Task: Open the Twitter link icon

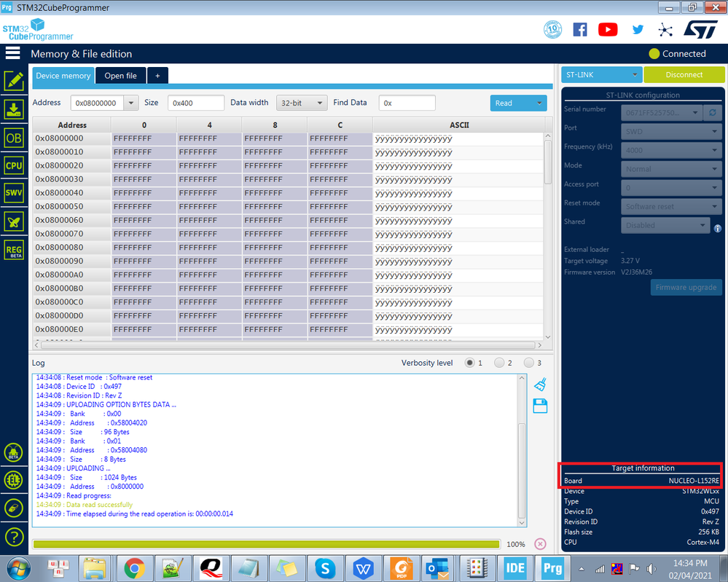Action: pos(638,30)
